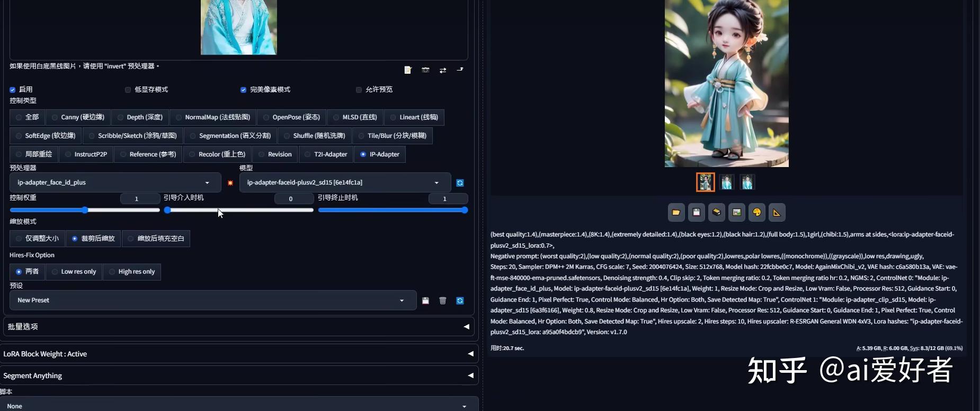This screenshot has width=980, height=411.
Task: Select Low res only hires-fix option
Action: [x=74, y=272]
